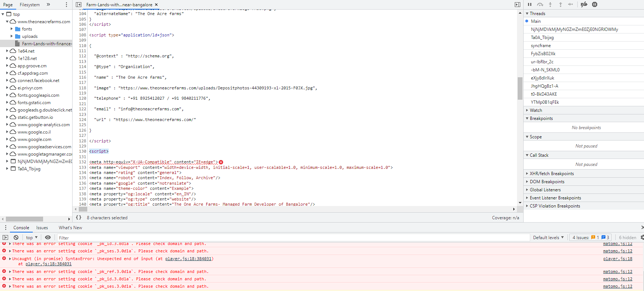This screenshot has height=291, width=644.
Task: Switch to the Issues tab
Action: [42, 227]
